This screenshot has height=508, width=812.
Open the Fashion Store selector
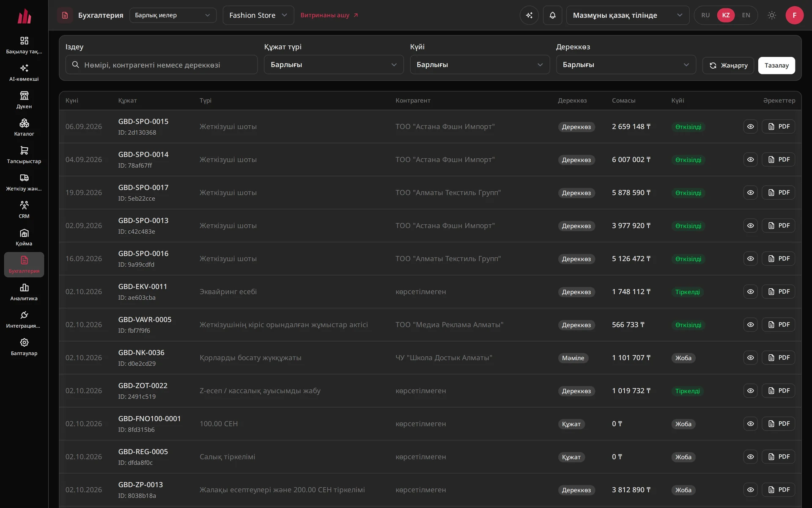coord(258,15)
